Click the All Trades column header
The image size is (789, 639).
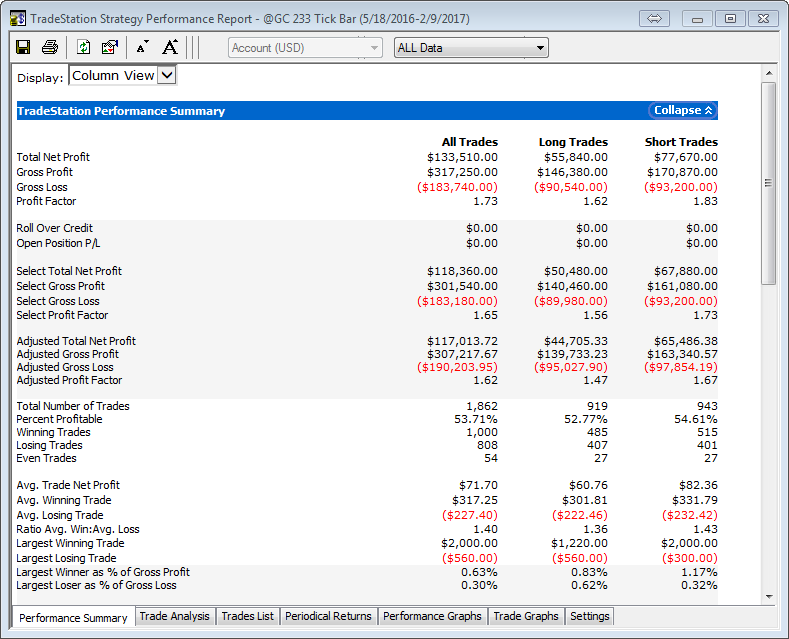click(x=469, y=142)
